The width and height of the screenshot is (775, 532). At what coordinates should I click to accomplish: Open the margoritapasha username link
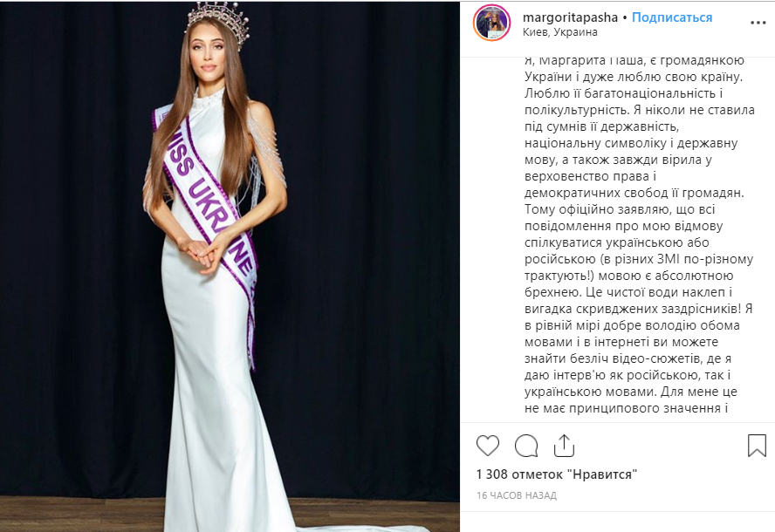[570, 17]
